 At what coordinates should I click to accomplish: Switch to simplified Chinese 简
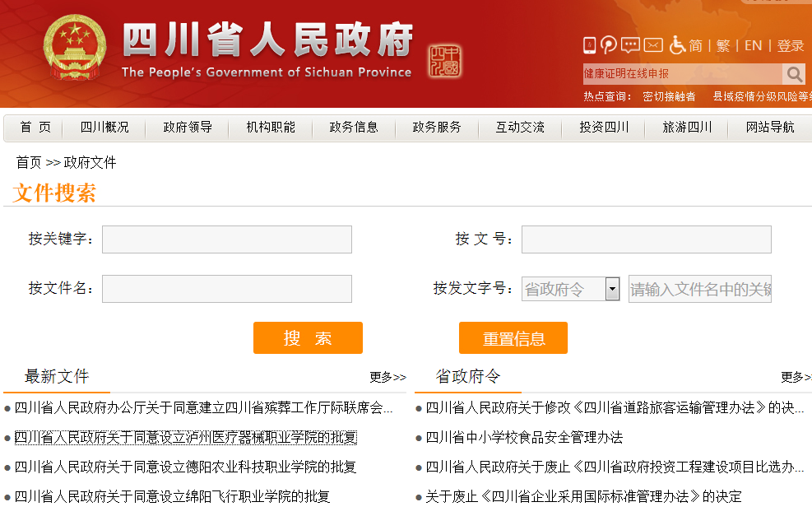[695, 45]
